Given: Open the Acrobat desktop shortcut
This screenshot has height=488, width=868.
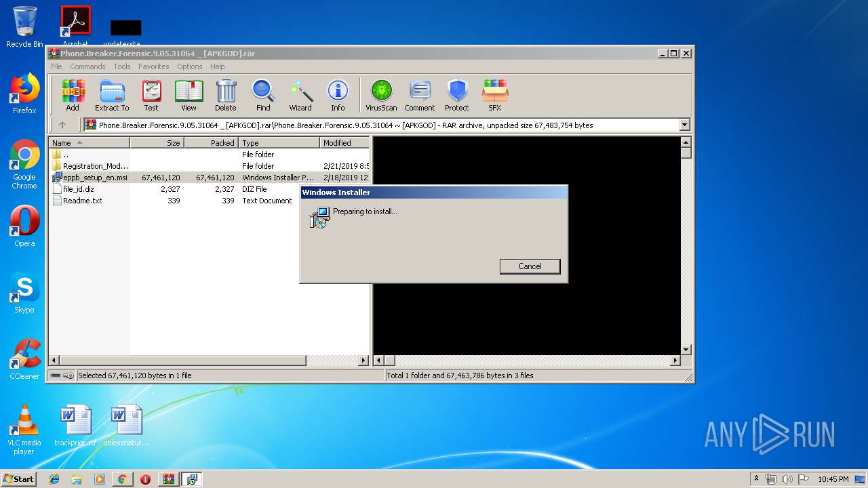Looking at the screenshot, I should (x=75, y=27).
